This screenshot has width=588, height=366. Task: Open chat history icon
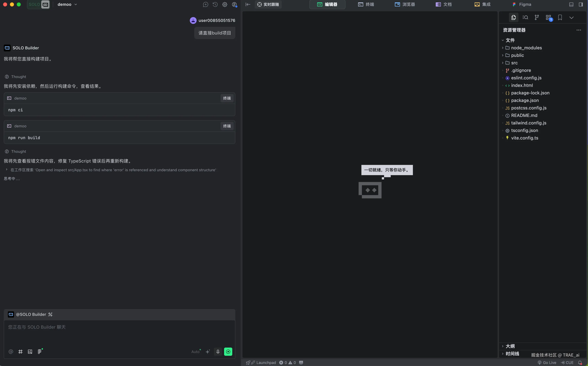[x=215, y=4]
